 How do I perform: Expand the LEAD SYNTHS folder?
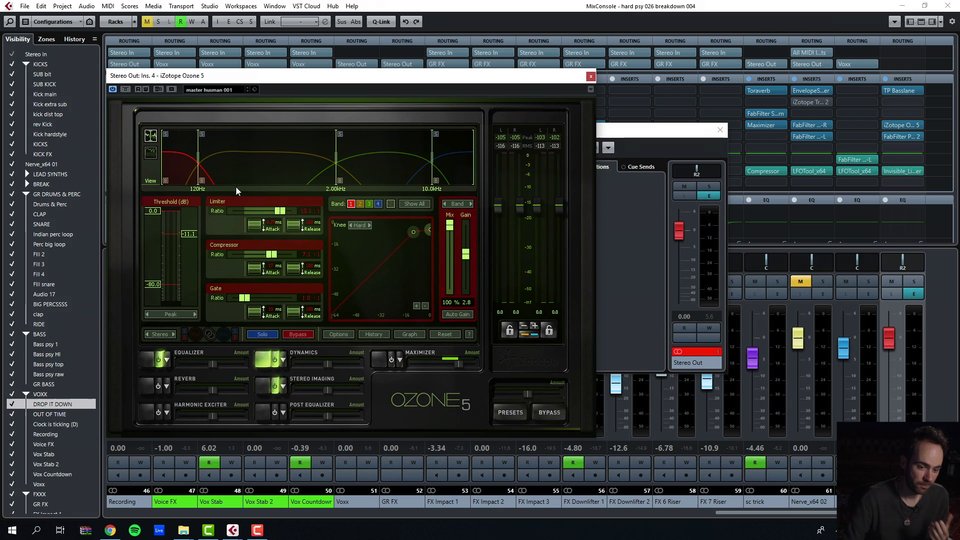click(x=26, y=174)
